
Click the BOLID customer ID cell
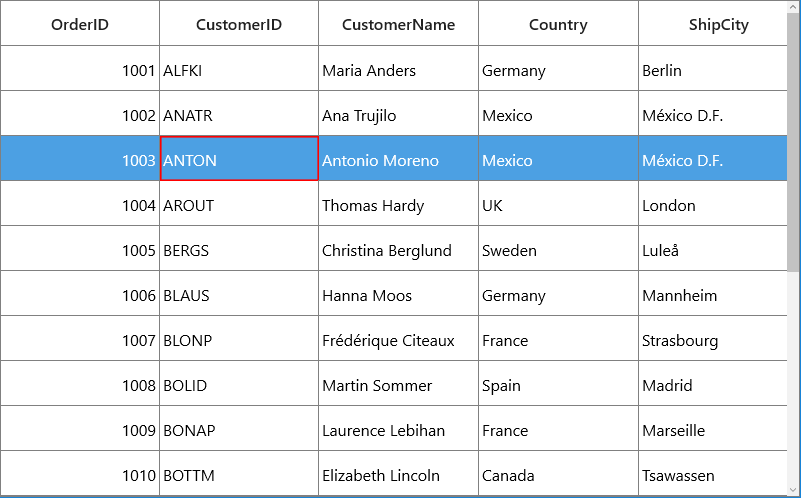239,383
